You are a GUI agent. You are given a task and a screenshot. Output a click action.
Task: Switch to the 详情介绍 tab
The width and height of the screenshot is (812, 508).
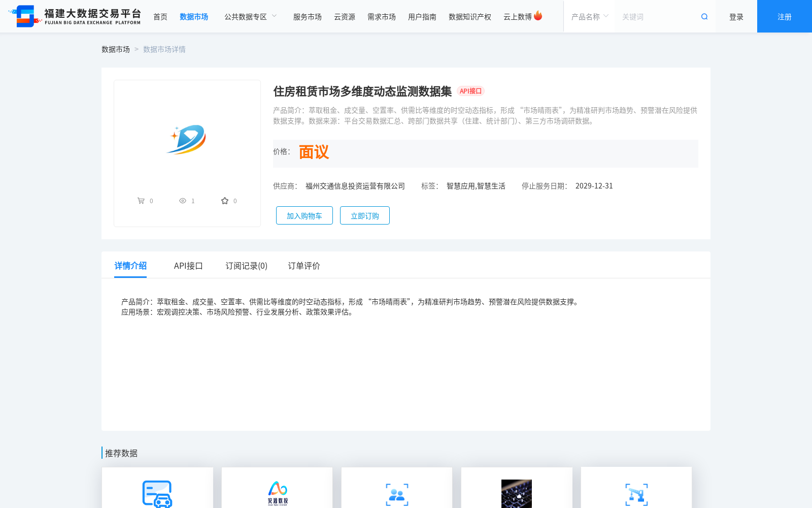click(x=130, y=266)
